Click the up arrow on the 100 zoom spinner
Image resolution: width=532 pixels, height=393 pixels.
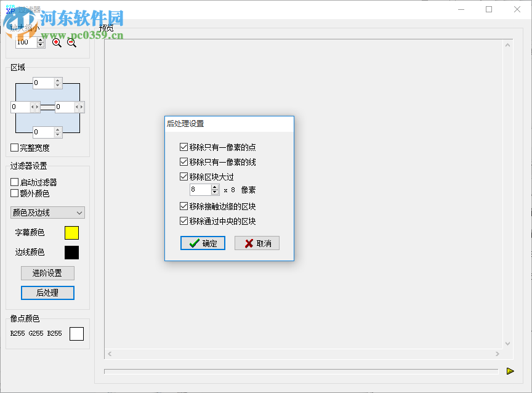[39, 39]
